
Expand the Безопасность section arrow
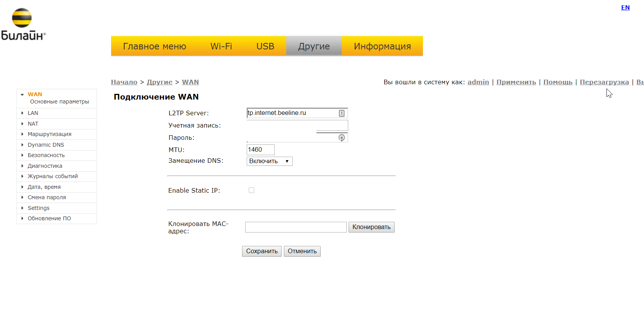click(22, 155)
